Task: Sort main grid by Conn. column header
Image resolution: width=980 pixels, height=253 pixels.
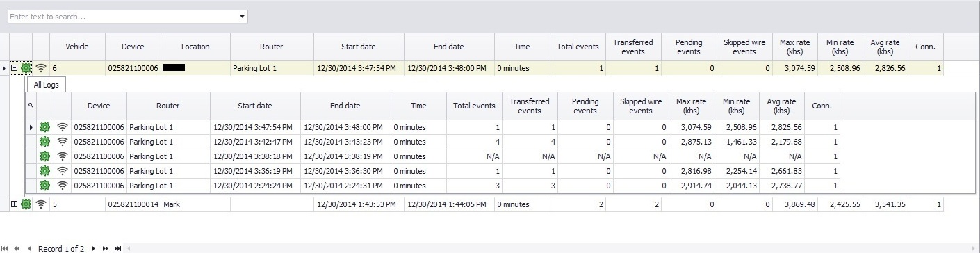Action: (x=925, y=47)
